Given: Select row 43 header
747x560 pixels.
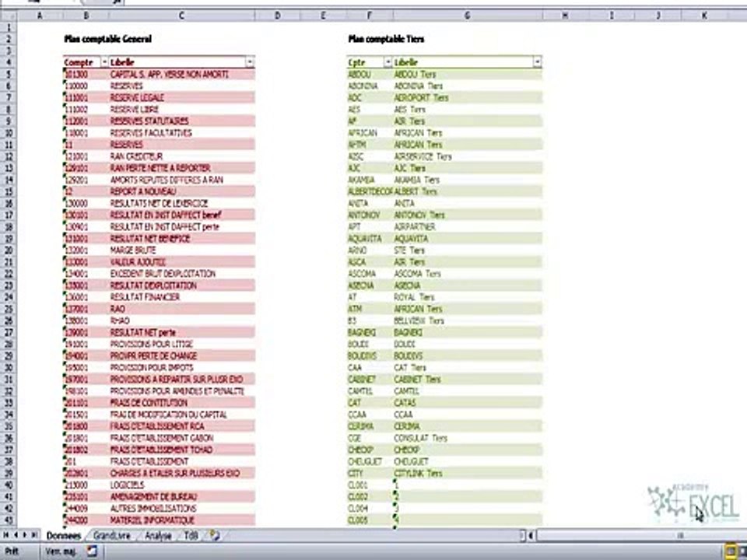Looking at the screenshot, I should [x=8, y=520].
